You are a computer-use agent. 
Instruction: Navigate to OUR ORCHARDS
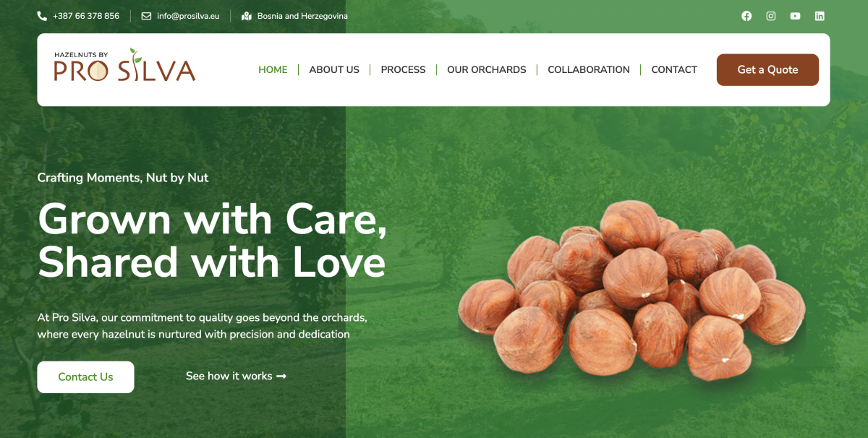(487, 70)
